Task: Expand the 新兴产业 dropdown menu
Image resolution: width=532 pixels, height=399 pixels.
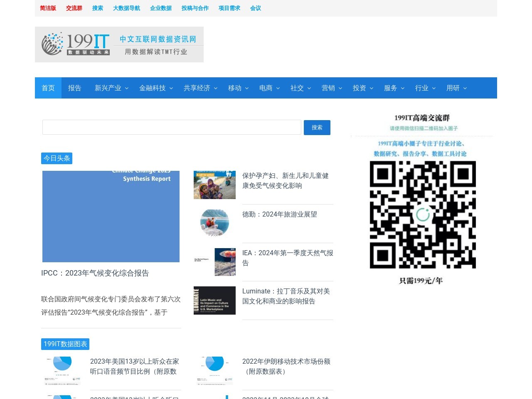Action: pos(111,88)
